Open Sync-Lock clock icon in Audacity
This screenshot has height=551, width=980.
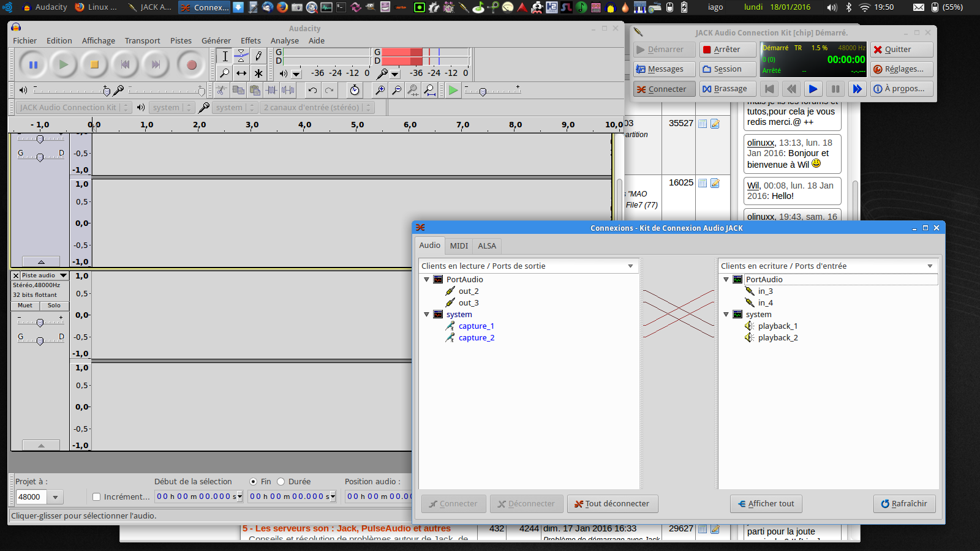click(x=355, y=90)
